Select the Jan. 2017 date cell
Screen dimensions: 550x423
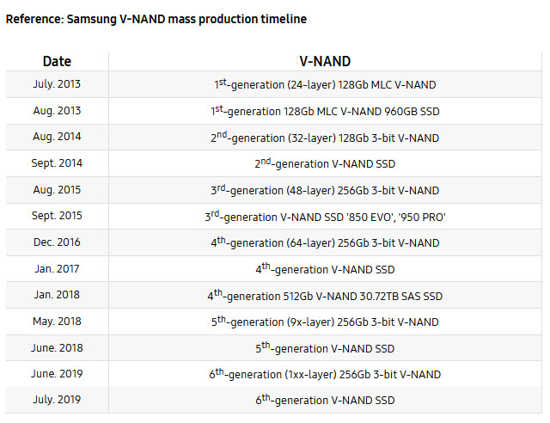coord(57,269)
